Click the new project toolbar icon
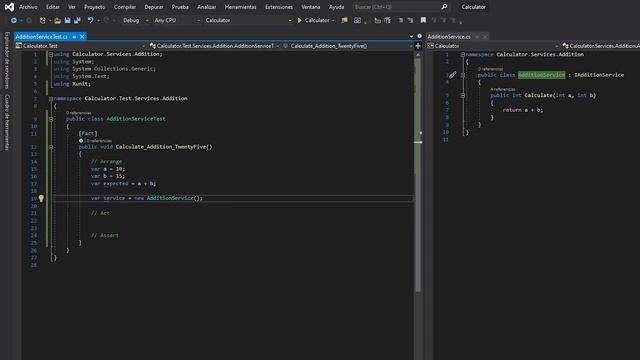The height and width of the screenshot is (360, 640). (42, 20)
